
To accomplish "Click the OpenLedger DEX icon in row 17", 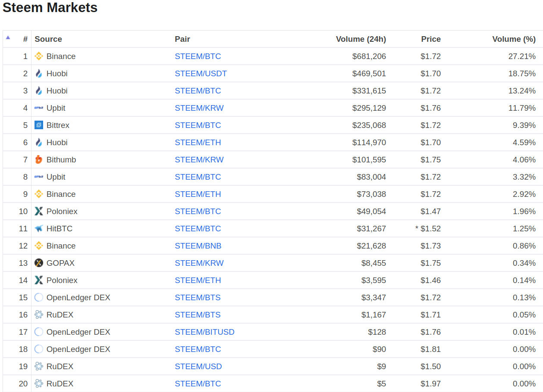I will coord(39,332).
